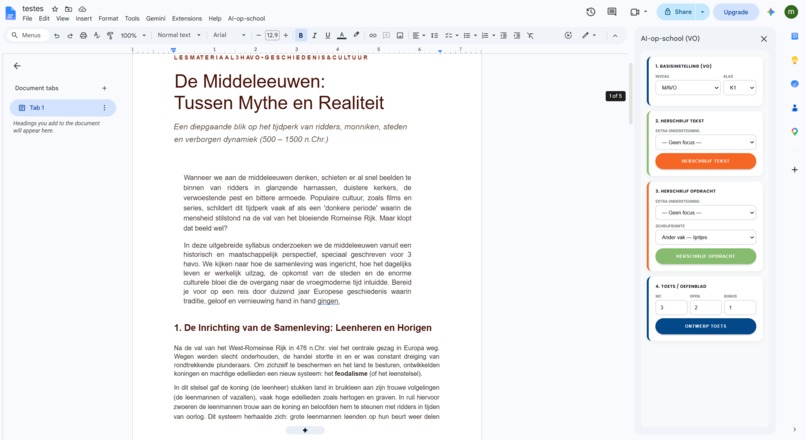Clear text formatting
The image size is (806, 440).
[530, 35]
